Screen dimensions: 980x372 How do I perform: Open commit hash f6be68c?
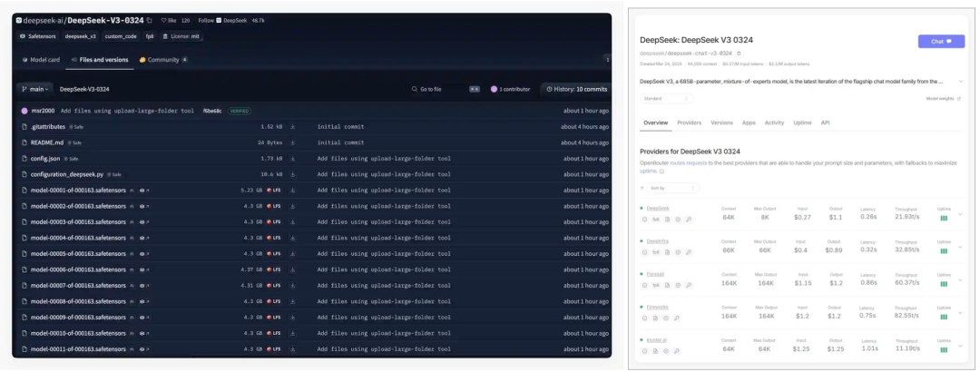point(211,111)
